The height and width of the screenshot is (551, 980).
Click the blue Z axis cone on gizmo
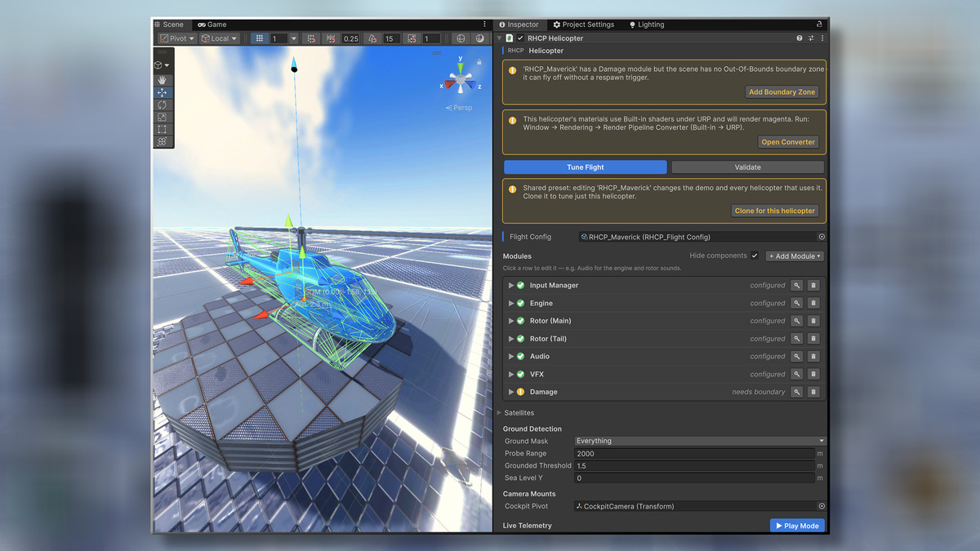pyautogui.click(x=472, y=85)
